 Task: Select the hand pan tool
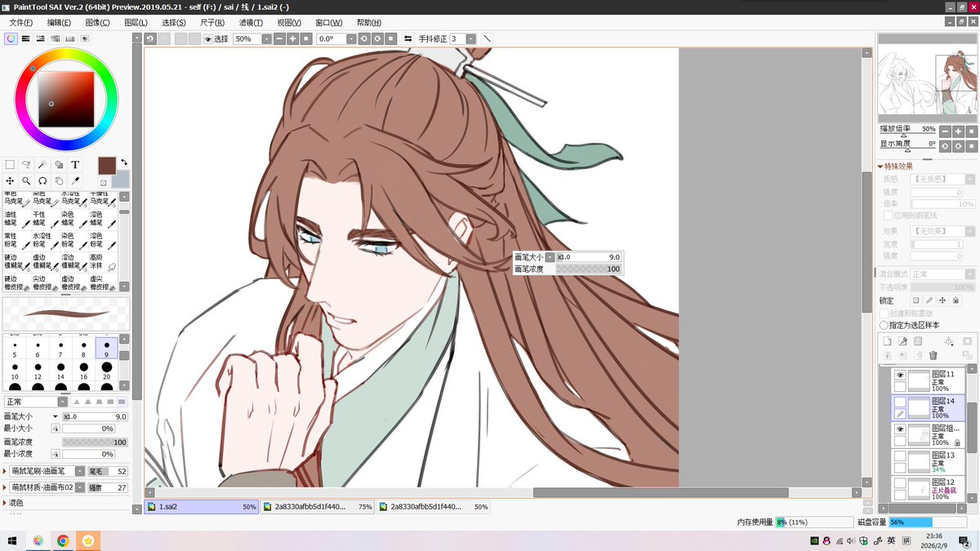pyautogui.click(x=59, y=180)
